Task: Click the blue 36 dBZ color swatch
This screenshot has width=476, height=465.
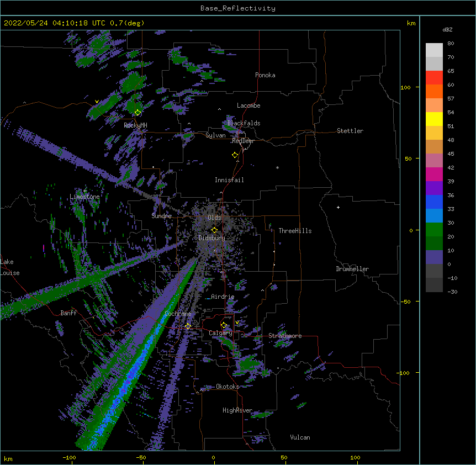Action: pyautogui.click(x=434, y=202)
